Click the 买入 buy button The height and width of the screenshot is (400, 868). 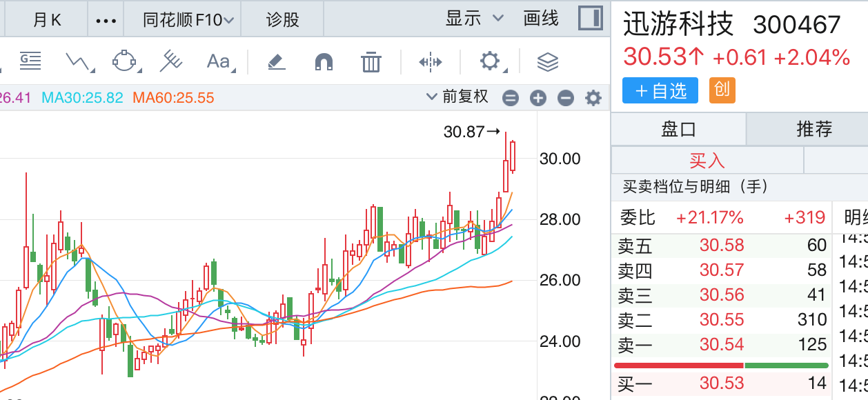click(x=707, y=161)
